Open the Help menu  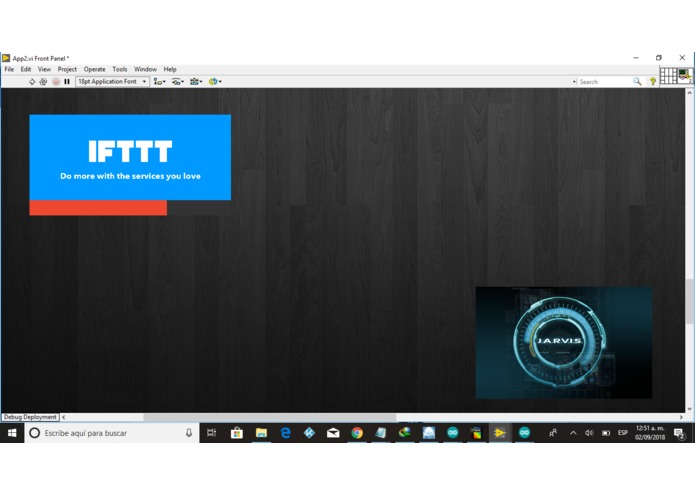[x=170, y=69]
